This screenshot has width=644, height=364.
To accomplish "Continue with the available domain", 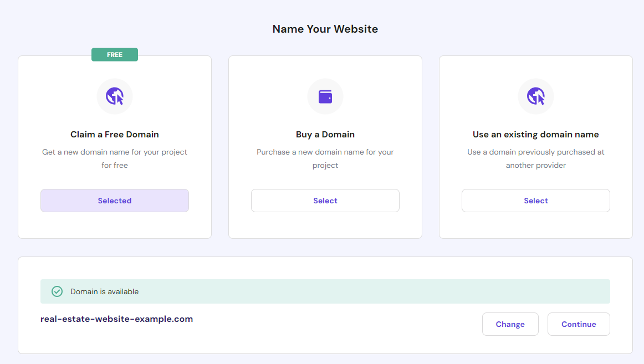I will (579, 324).
